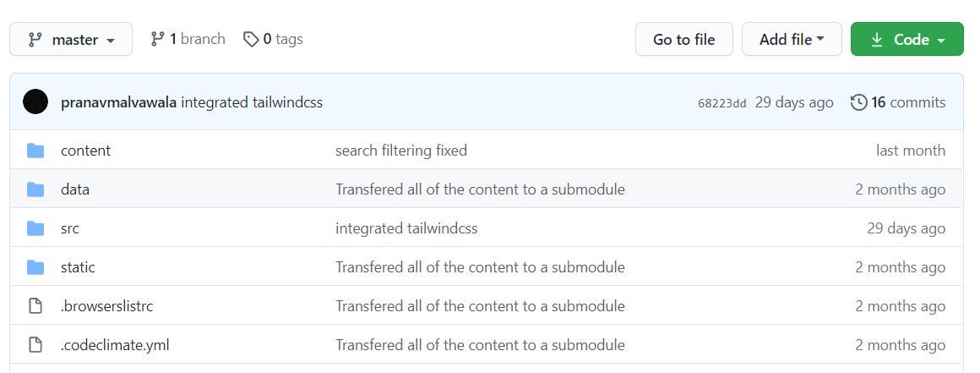This screenshot has height=373, width=980.
Task: Open pranavmalvawala's profile link
Action: click(x=119, y=102)
